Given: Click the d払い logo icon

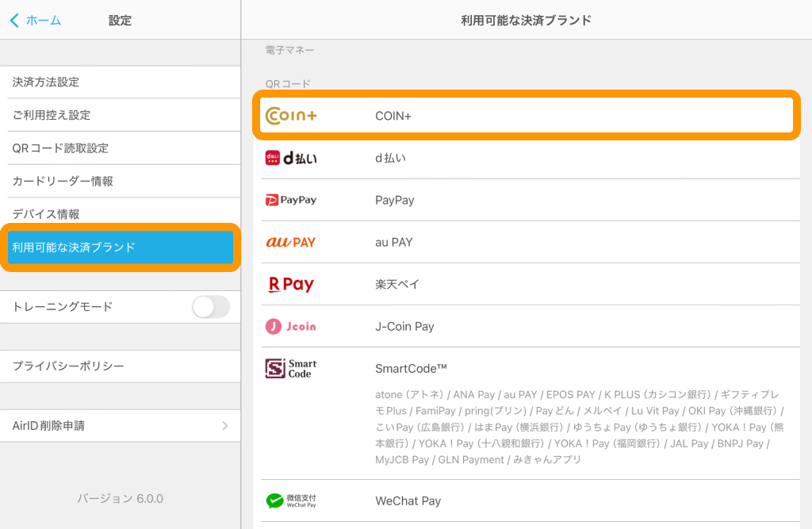Looking at the screenshot, I should [x=291, y=158].
